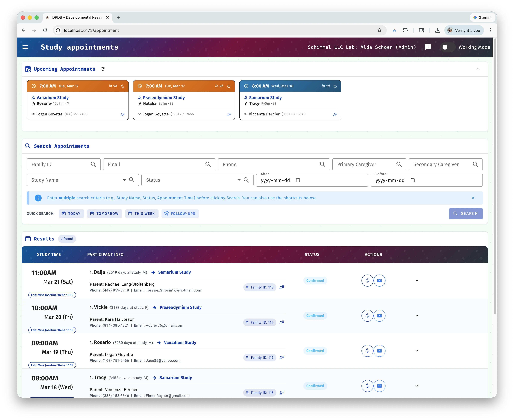Open Praseodymium Study link in Vickie's row

tap(180, 307)
